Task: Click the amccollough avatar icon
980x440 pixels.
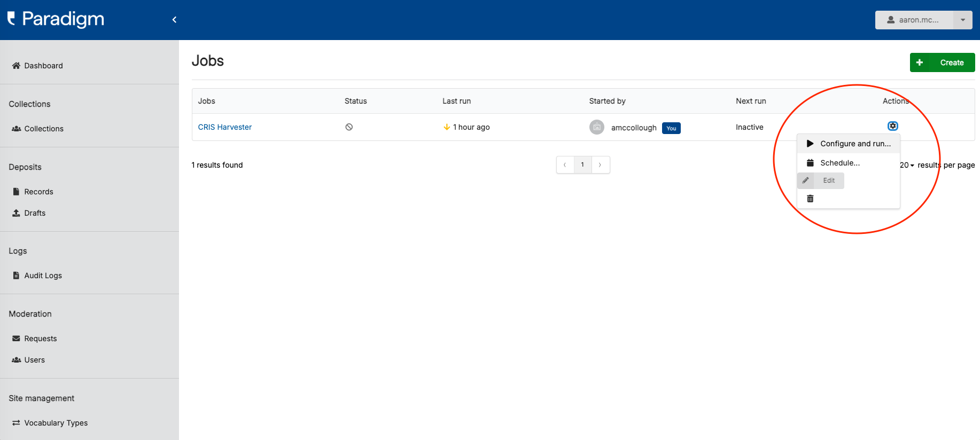Action: pos(597,127)
